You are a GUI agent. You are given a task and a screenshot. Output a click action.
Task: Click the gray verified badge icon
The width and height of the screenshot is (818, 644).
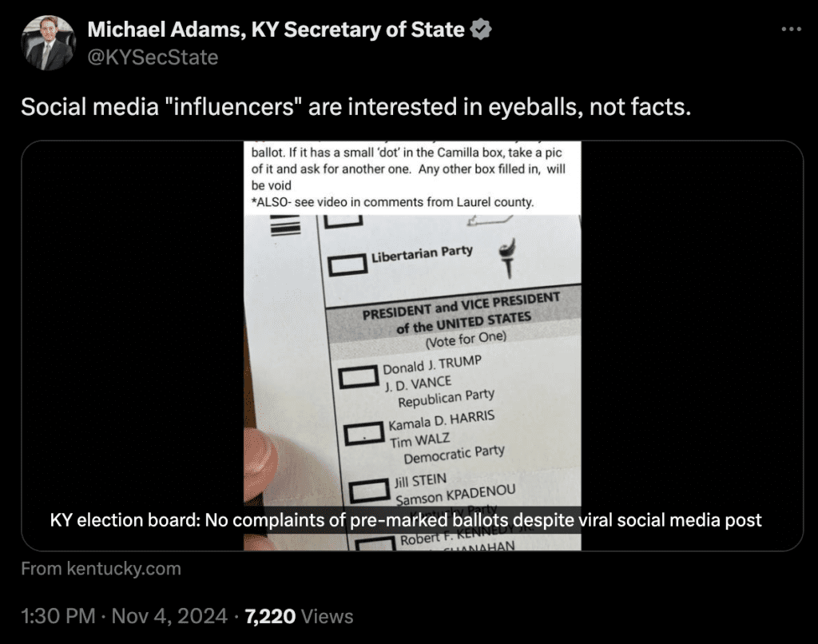point(480,30)
